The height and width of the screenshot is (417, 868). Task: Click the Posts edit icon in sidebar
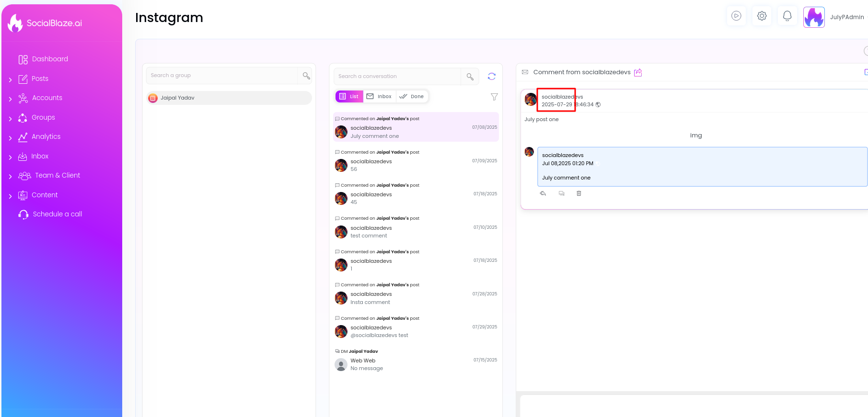(x=23, y=79)
